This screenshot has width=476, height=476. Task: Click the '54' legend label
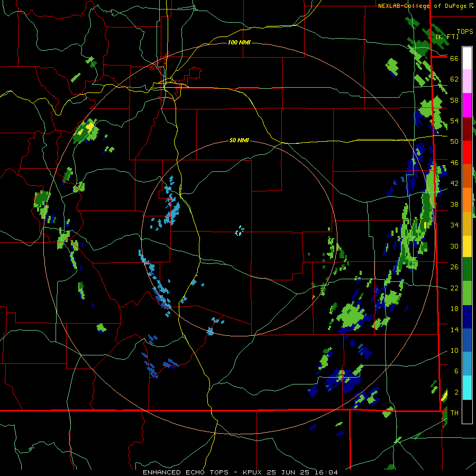pyautogui.click(x=454, y=121)
